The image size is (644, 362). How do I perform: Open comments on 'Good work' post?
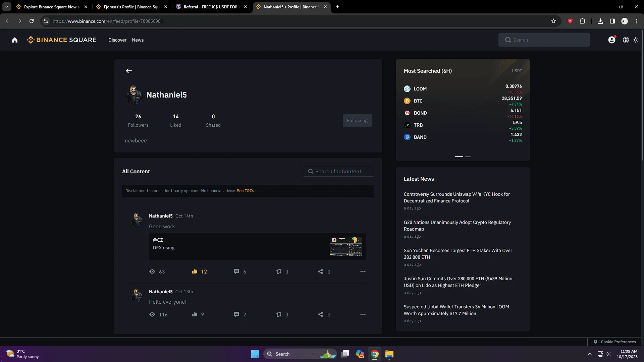pyautogui.click(x=236, y=271)
